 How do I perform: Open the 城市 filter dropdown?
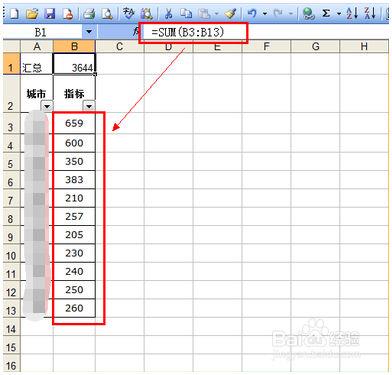click(47, 106)
